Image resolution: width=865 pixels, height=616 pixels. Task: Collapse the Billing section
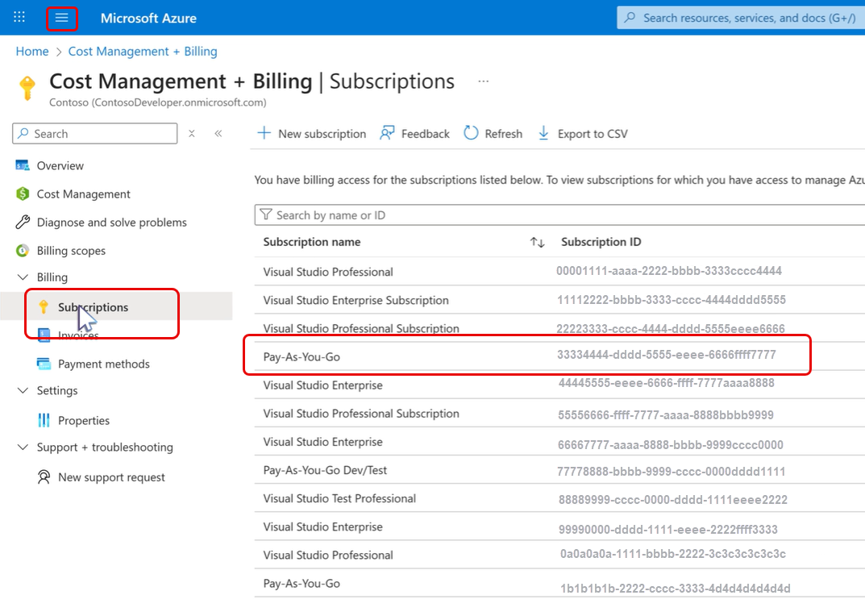tap(23, 277)
